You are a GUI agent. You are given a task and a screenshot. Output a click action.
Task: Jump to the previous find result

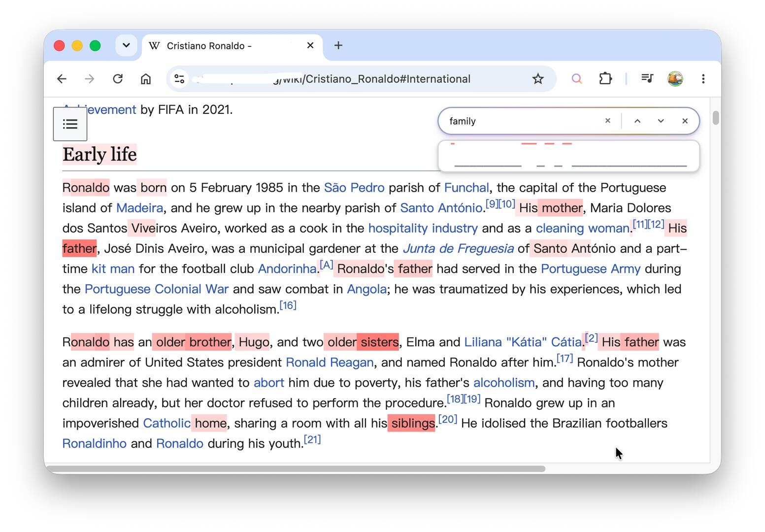click(x=637, y=121)
